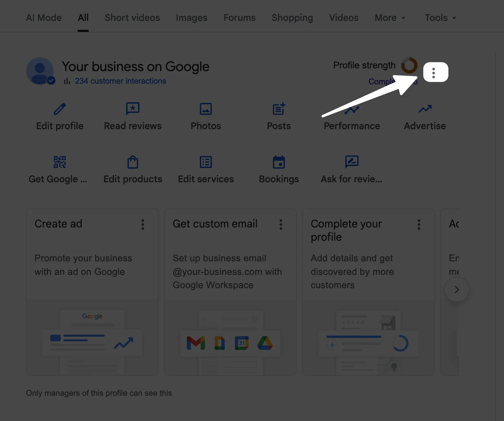The height and width of the screenshot is (421, 504).
Task: Click the Get custom email card title
Action: (215, 224)
